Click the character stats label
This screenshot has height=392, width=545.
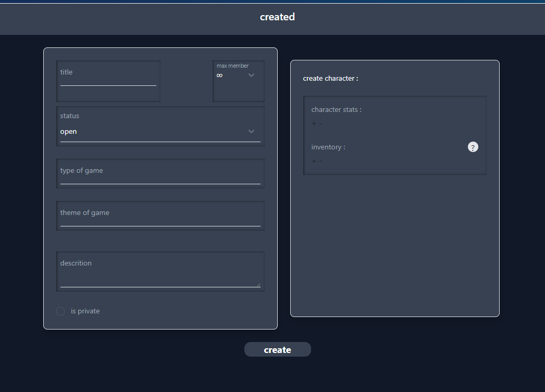click(336, 110)
